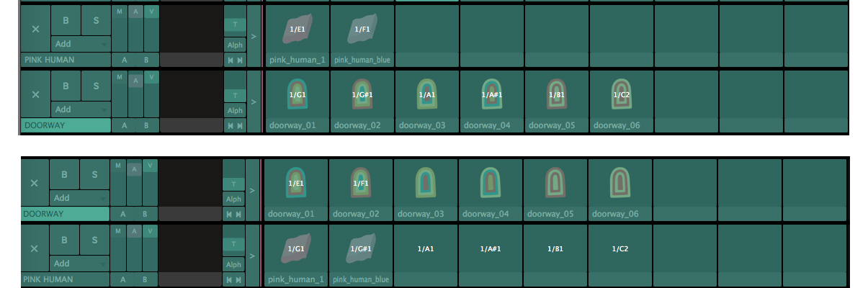Jump to next clip on lower panel's PINK HUMAN layer
868x288 pixels.
tap(238, 279)
